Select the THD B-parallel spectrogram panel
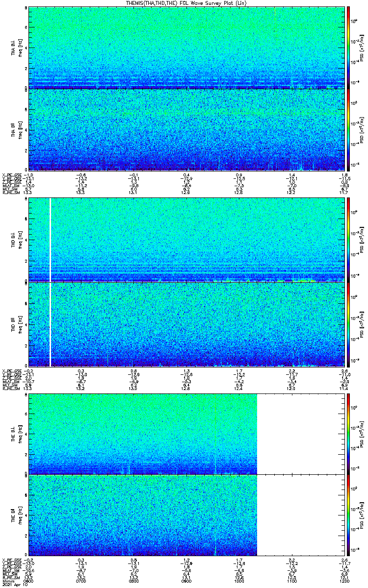368x588 pixels. click(x=187, y=324)
